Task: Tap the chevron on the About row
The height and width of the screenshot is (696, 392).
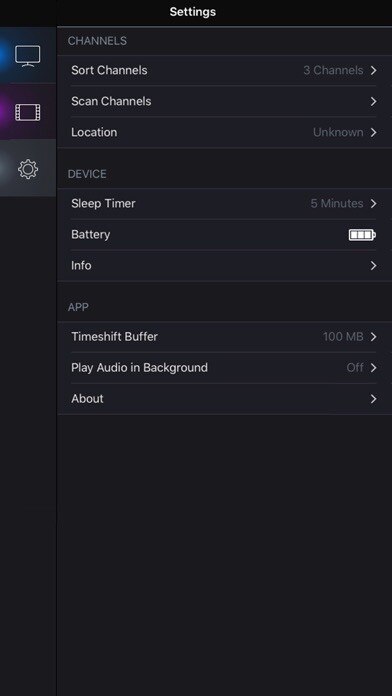Action: [x=373, y=399]
